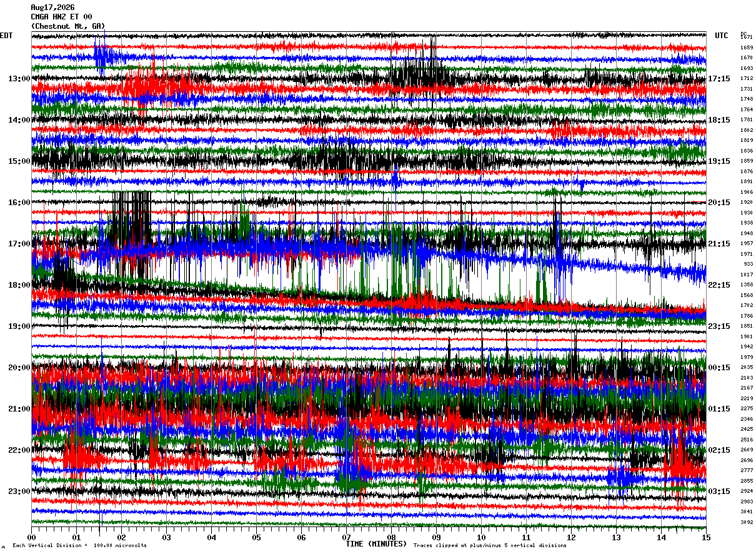Viewport: 756px width, 554px height.
Task: Click the '19:00' EDT time label
Action: [x=19, y=326]
